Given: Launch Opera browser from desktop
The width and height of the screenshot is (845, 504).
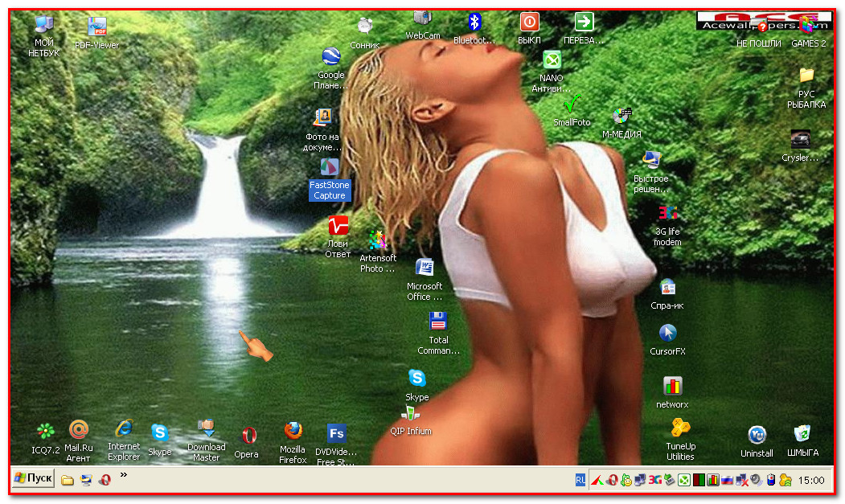Looking at the screenshot, I should 248,436.
